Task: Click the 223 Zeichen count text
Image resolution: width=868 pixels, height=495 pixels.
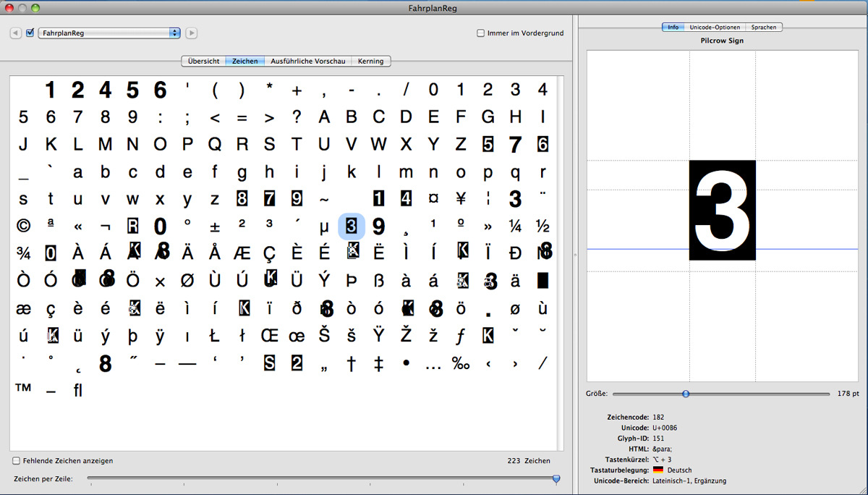Action: point(529,460)
